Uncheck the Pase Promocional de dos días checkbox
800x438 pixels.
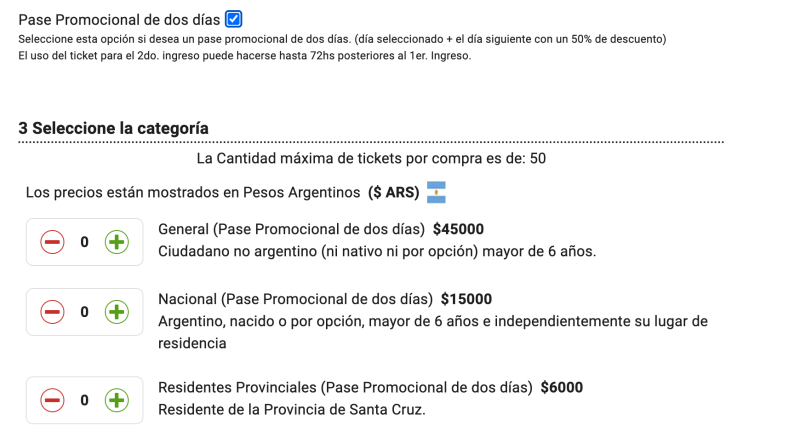click(x=233, y=19)
